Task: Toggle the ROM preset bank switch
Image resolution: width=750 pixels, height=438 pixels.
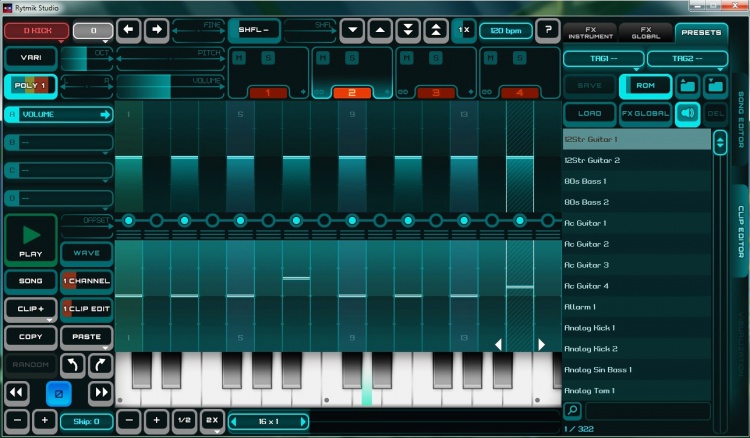Action: (645, 86)
